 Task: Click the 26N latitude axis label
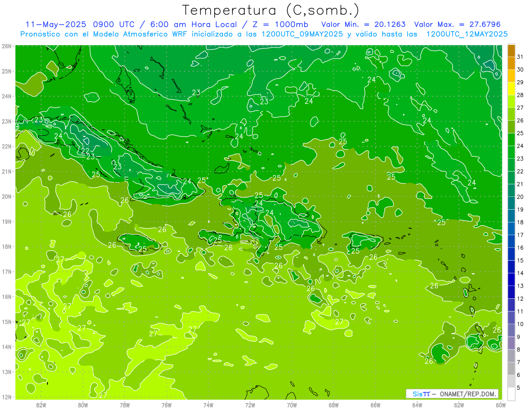(x=7, y=46)
